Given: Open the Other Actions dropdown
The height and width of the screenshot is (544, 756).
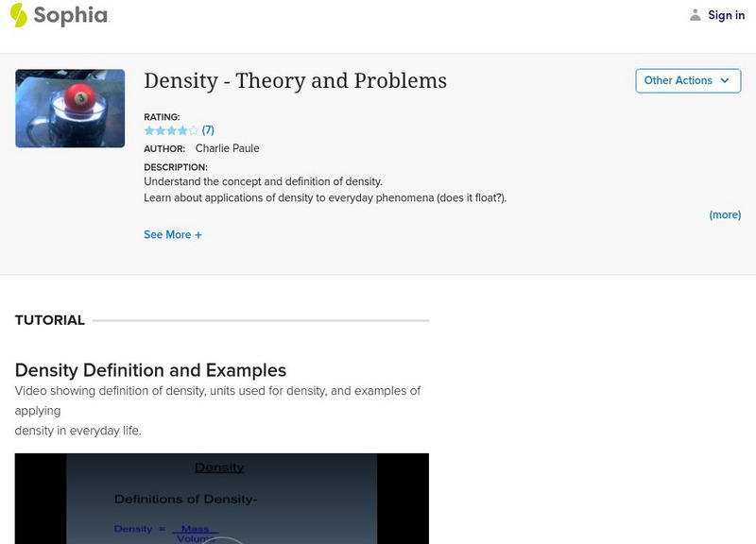Looking at the screenshot, I should pyautogui.click(x=679, y=80).
